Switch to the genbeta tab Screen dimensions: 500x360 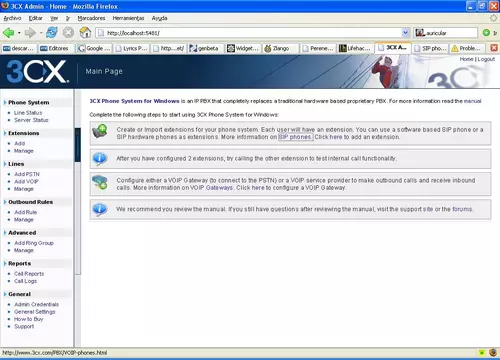206,48
